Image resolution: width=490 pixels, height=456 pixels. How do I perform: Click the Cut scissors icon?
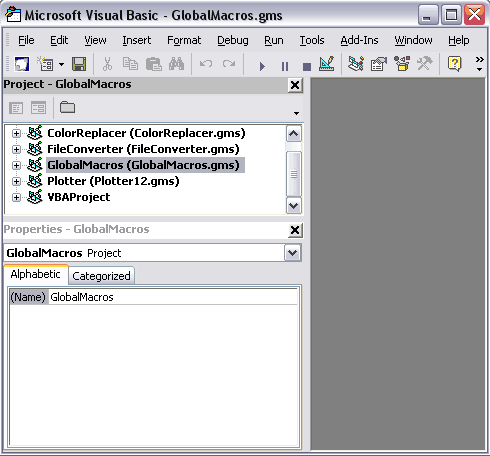point(107,64)
